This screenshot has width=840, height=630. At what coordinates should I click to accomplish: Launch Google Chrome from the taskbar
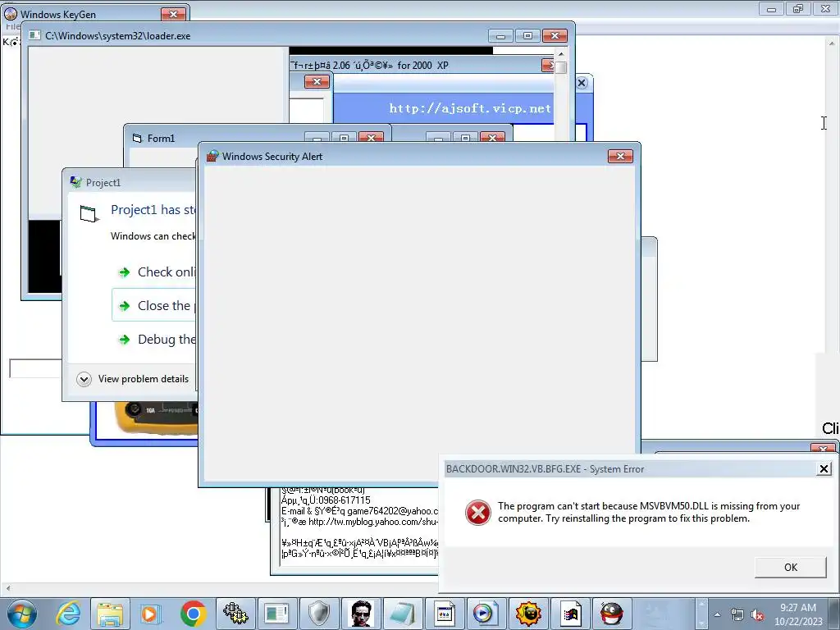point(194,614)
